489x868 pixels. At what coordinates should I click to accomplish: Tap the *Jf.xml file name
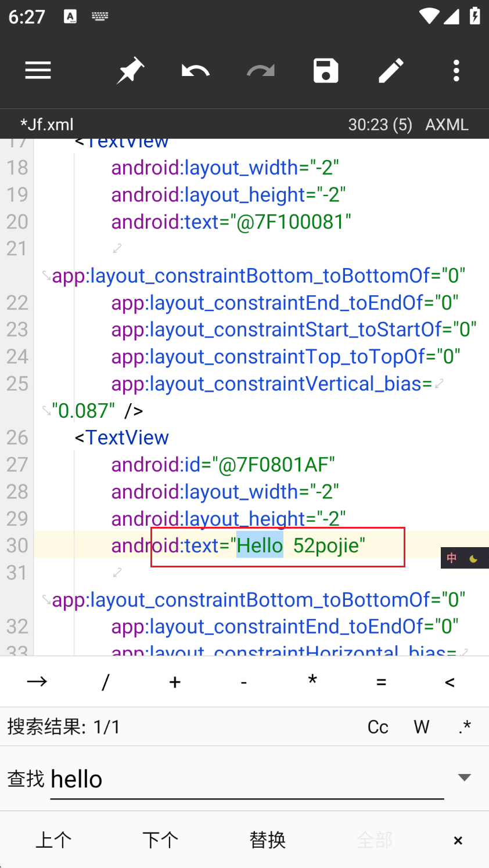tap(46, 124)
